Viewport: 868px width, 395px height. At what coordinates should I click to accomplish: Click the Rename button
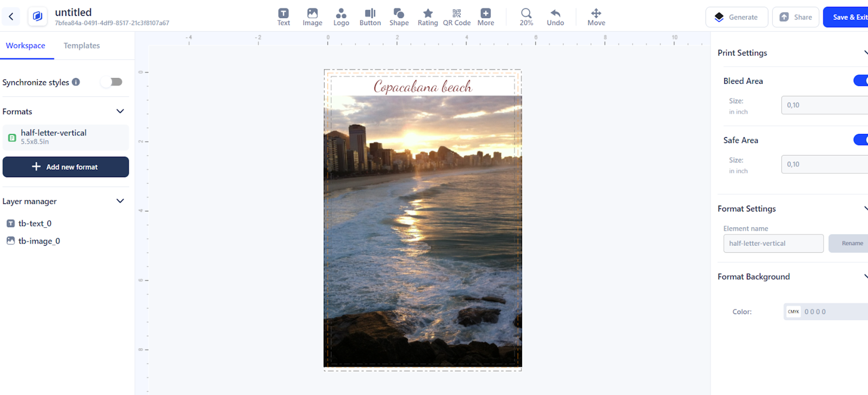click(x=848, y=243)
